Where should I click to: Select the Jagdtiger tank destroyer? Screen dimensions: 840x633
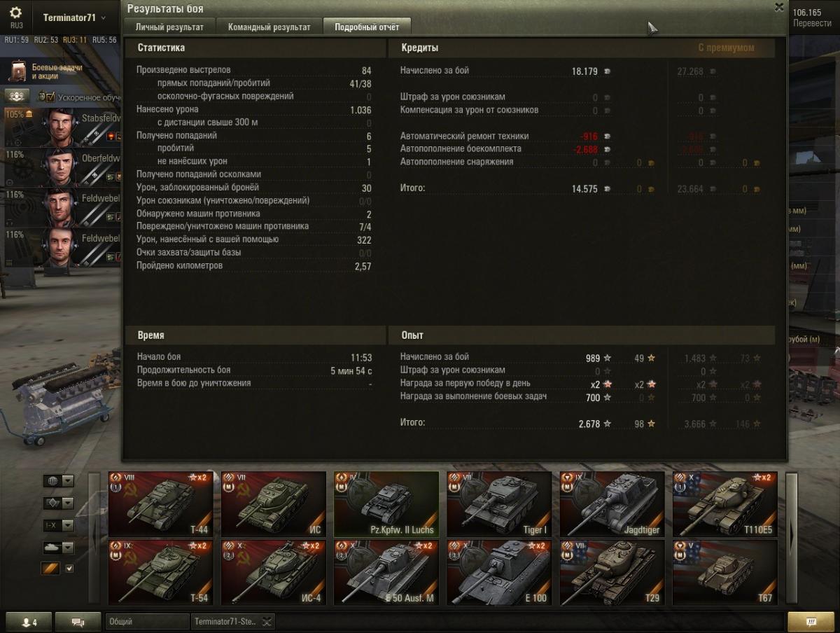point(612,504)
